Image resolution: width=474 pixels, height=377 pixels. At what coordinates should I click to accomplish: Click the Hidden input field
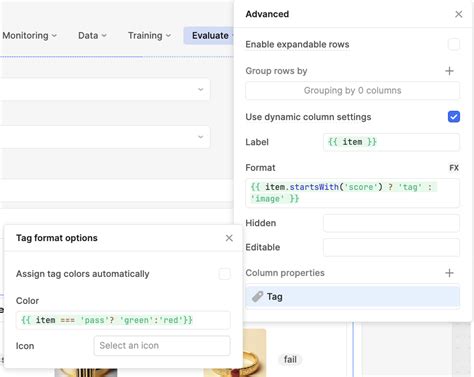tap(391, 223)
